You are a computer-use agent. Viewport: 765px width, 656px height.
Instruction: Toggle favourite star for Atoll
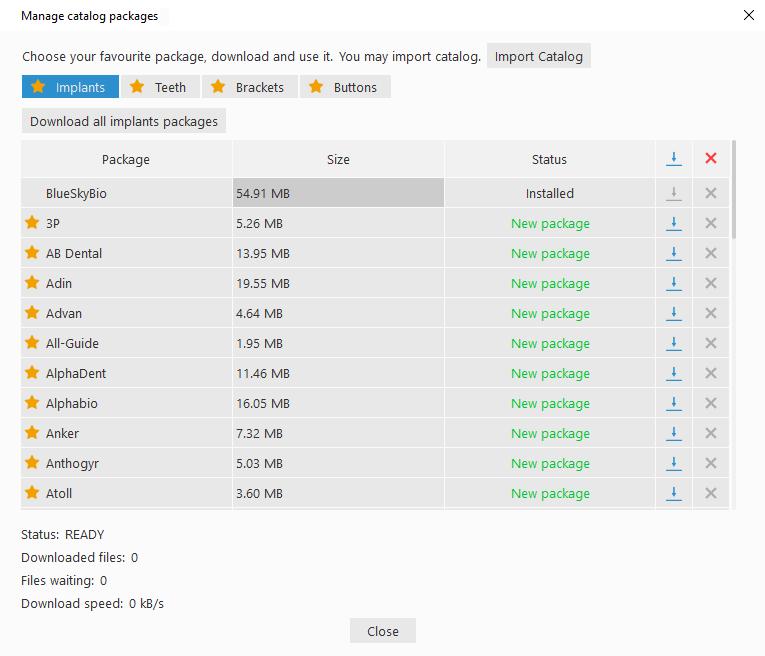[32, 493]
